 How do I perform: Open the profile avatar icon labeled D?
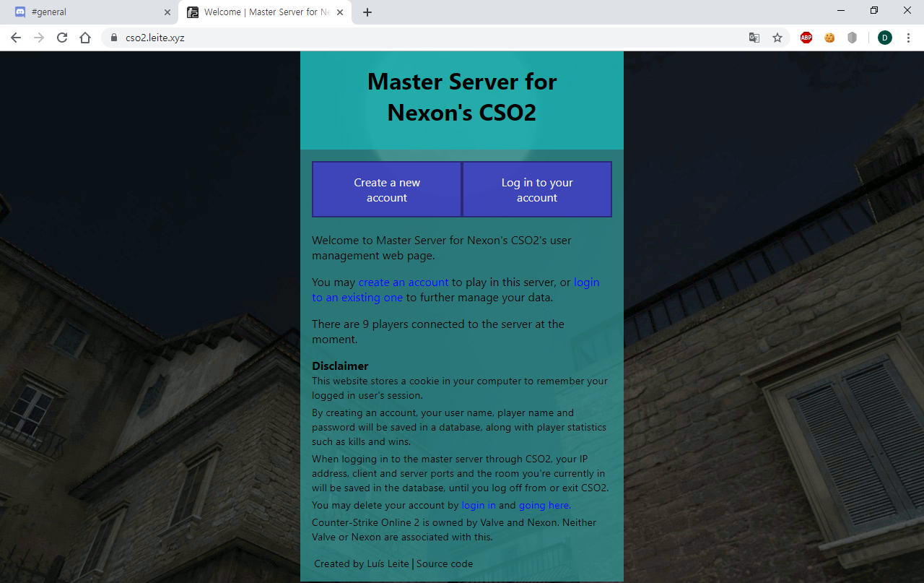click(885, 37)
